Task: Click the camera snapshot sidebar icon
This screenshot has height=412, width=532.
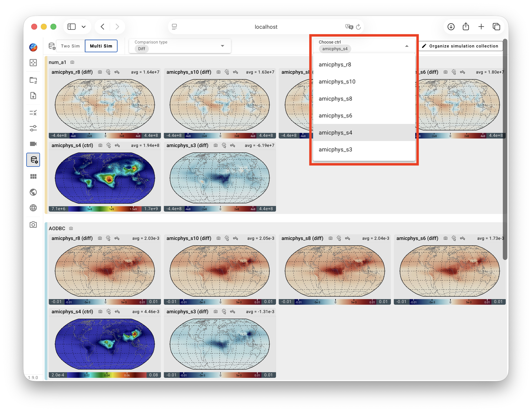Action: [33, 224]
